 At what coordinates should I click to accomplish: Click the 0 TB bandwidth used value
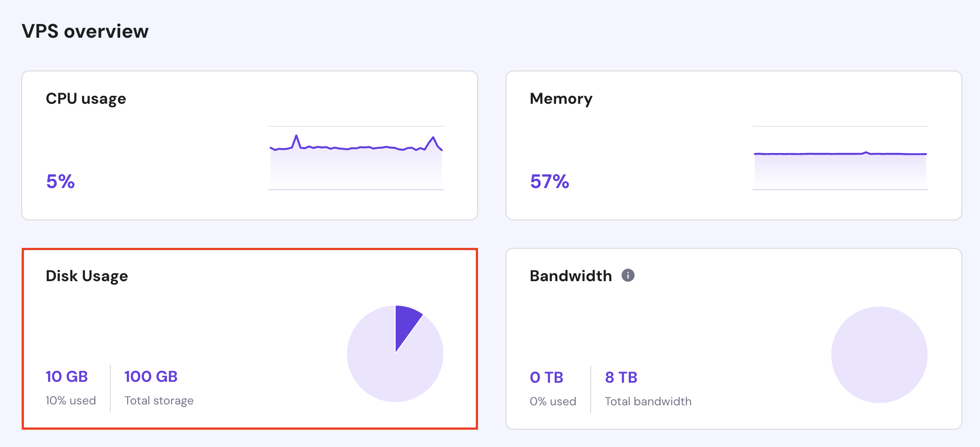coord(546,377)
